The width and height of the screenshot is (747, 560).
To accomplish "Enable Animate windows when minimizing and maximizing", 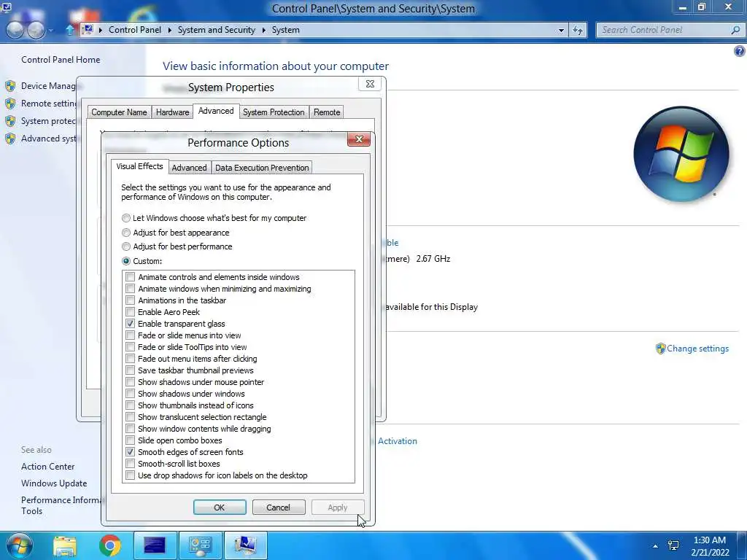I will [130, 289].
